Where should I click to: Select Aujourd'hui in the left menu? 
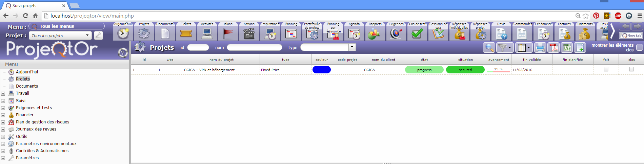[x=27, y=72]
